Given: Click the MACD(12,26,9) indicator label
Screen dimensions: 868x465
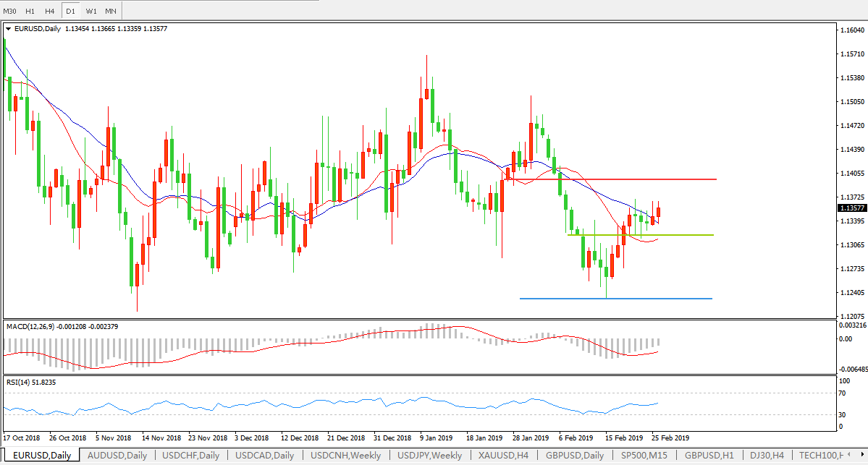Looking at the screenshot, I should (x=33, y=327).
